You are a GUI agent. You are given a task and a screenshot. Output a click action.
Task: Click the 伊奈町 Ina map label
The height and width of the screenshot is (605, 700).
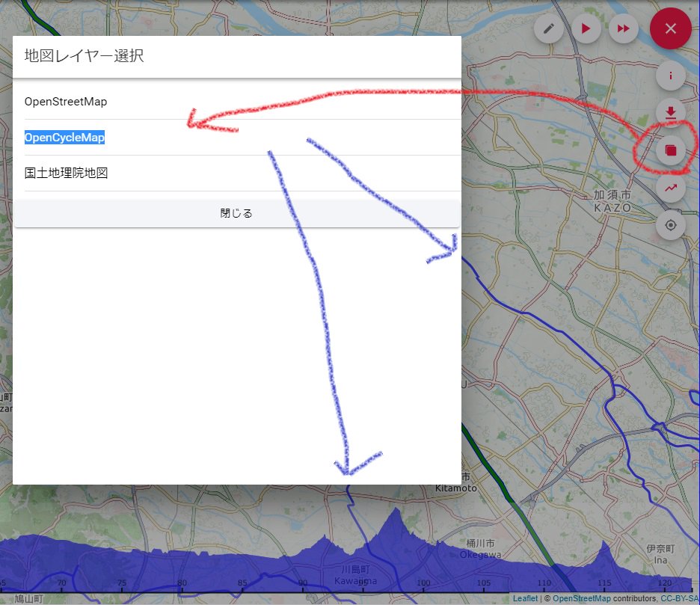pos(660,554)
